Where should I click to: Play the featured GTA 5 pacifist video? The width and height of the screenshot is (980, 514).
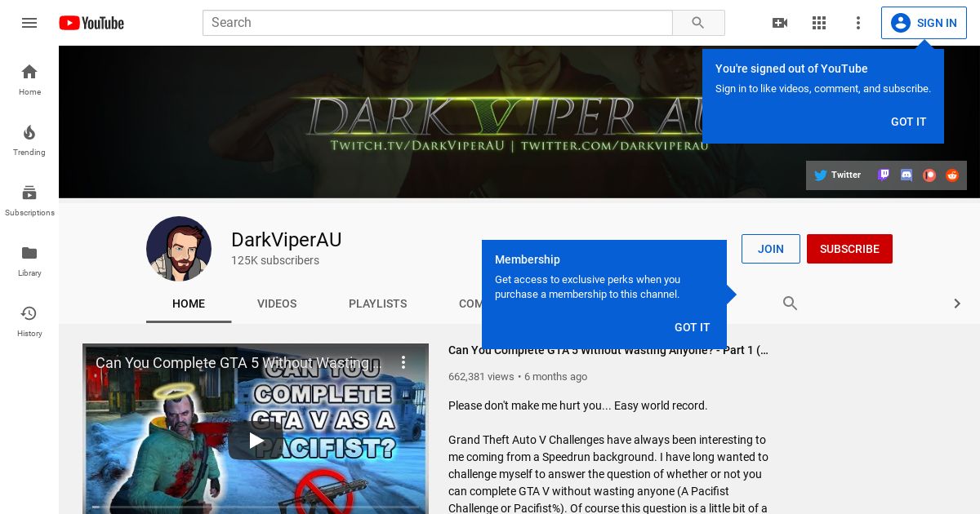[x=256, y=441]
